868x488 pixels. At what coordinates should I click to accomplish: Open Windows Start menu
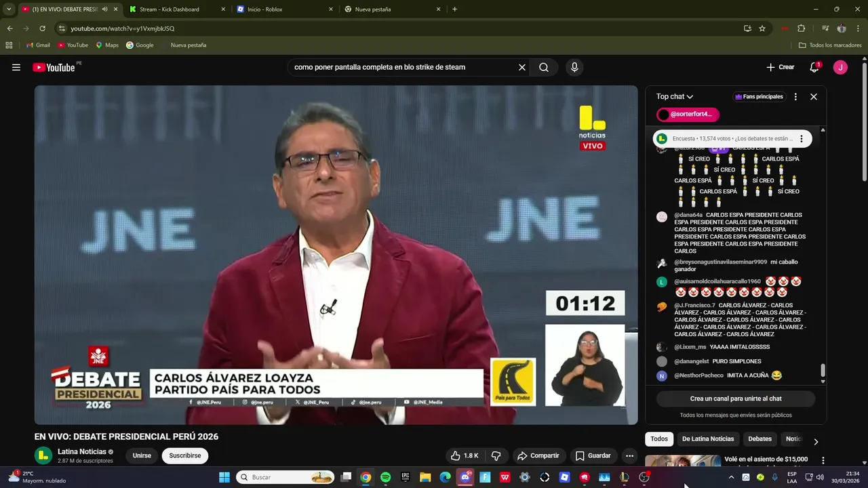pos(224,477)
